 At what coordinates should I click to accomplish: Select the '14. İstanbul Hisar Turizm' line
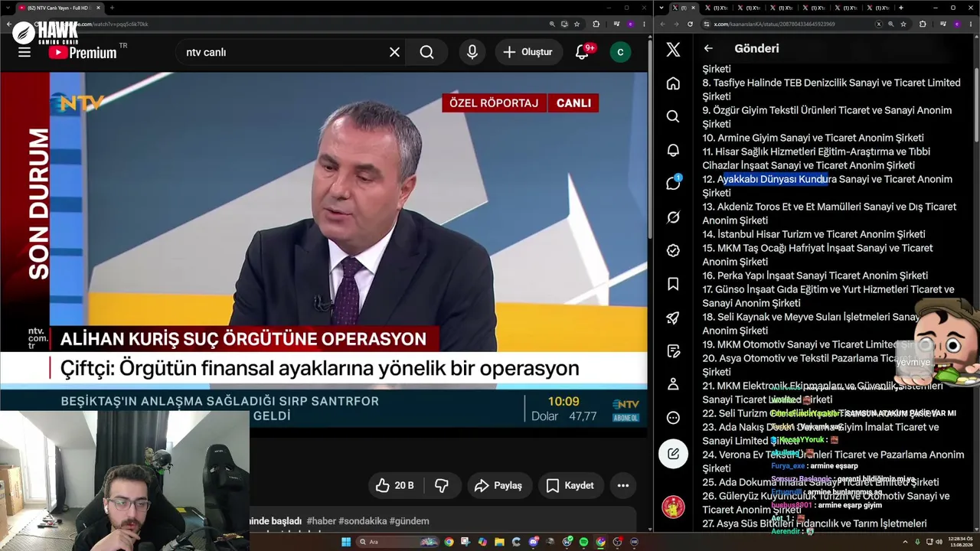tap(814, 234)
